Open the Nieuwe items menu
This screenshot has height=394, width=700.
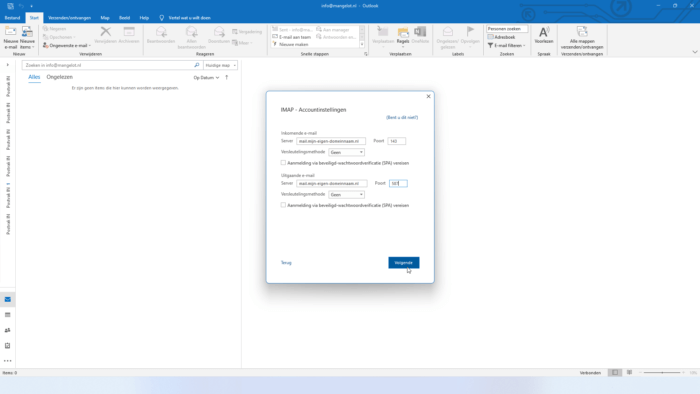click(x=27, y=37)
